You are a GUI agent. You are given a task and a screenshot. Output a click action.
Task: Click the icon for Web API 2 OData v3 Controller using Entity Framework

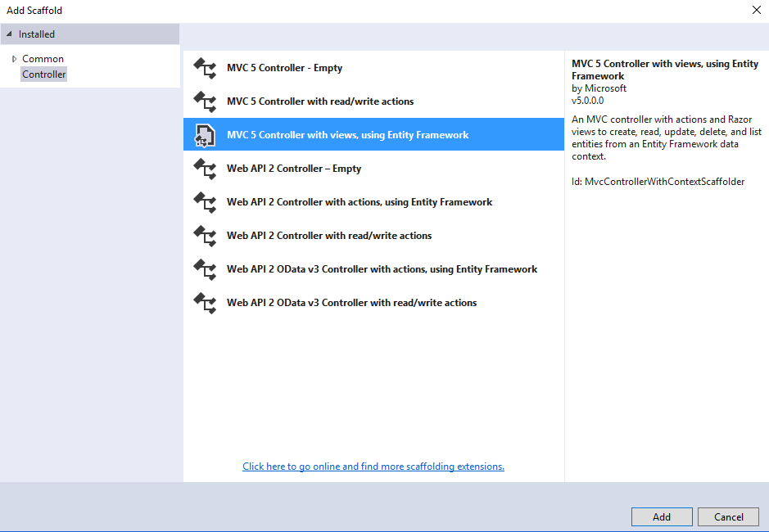(205, 269)
